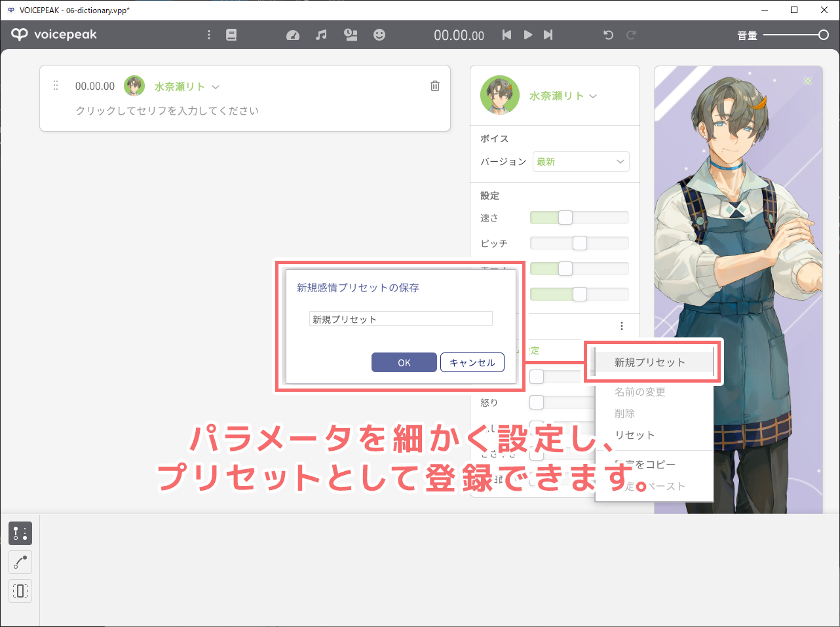The width and height of the screenshot is (840, 627).
Task: Grab the line drag handle dots
Action: coord(56,86)
